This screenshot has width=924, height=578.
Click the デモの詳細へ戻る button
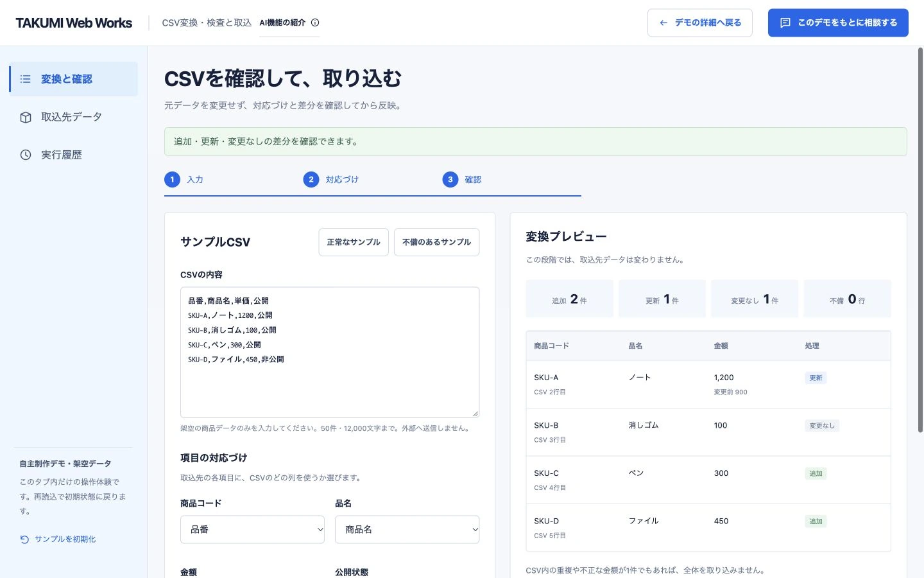[700, 22]
